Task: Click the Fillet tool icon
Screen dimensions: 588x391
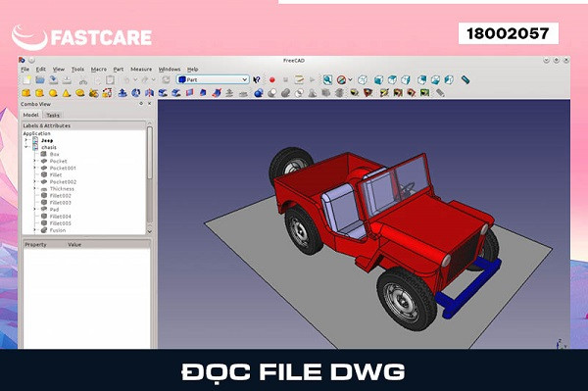Action: (163, 93)
